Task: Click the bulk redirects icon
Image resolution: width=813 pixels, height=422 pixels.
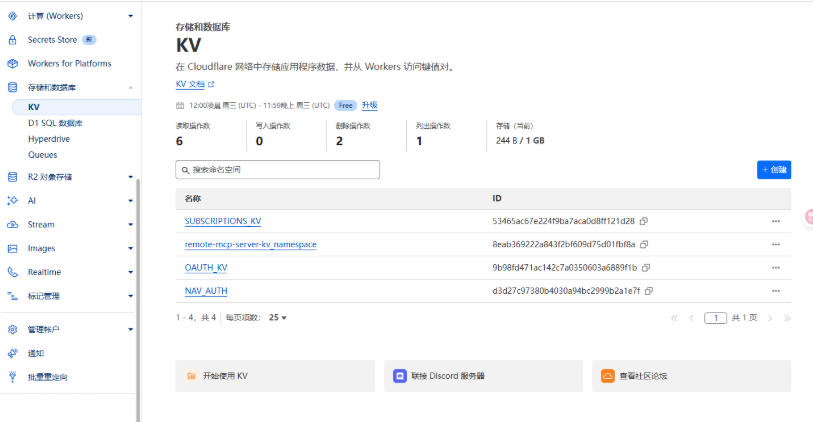Action: pyautogui.click(x=12, y=377)
